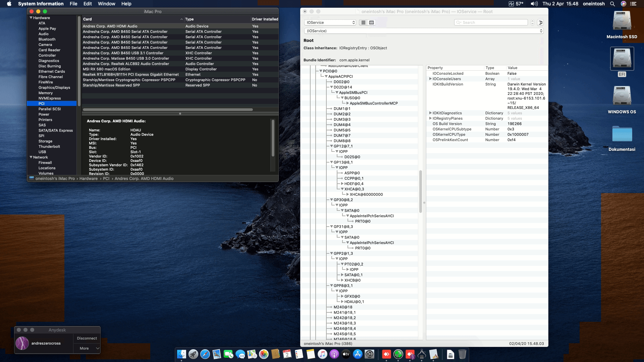
Task: Open the Apple menu
Action: (9, 4)
